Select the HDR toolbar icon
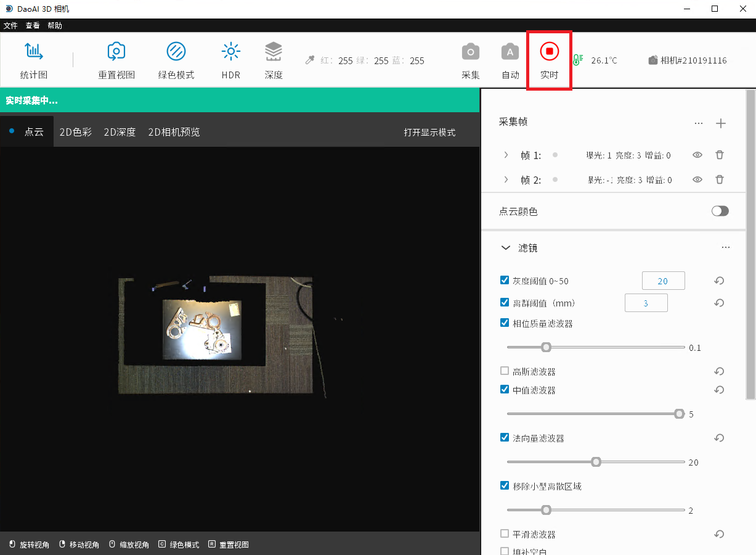 (231, 52)
